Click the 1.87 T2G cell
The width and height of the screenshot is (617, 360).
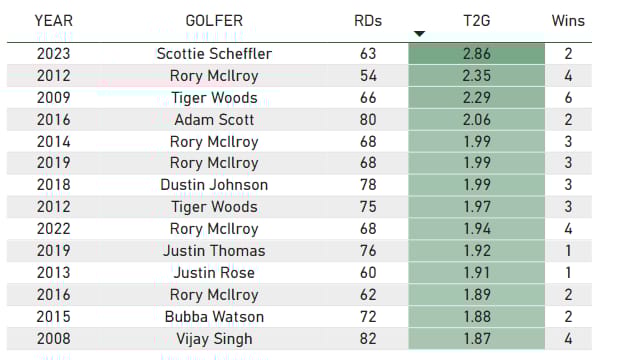click(x=477, y=338)
